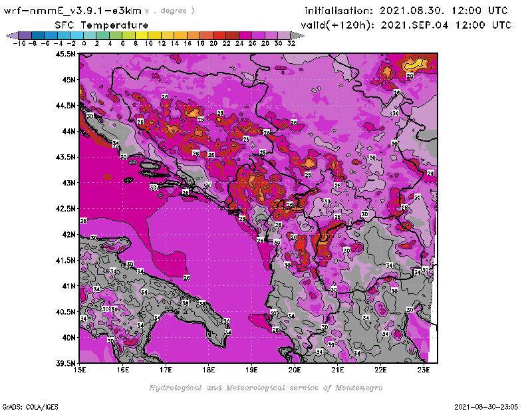
Task: Select the legend swatch between 30 and 32
Action: click(x=284, y=35)
